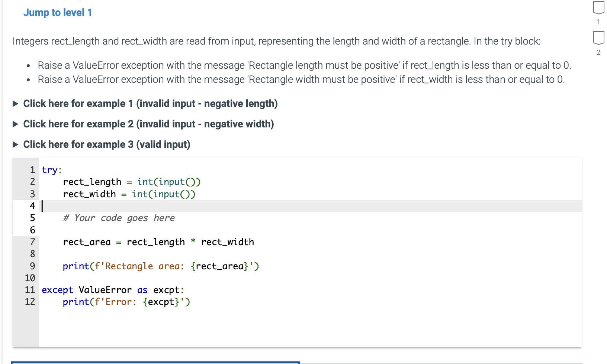The height and width of the screenshot is (364, 607).
Task: Expand example 1 invalid negative length
Action: point(150,104)
